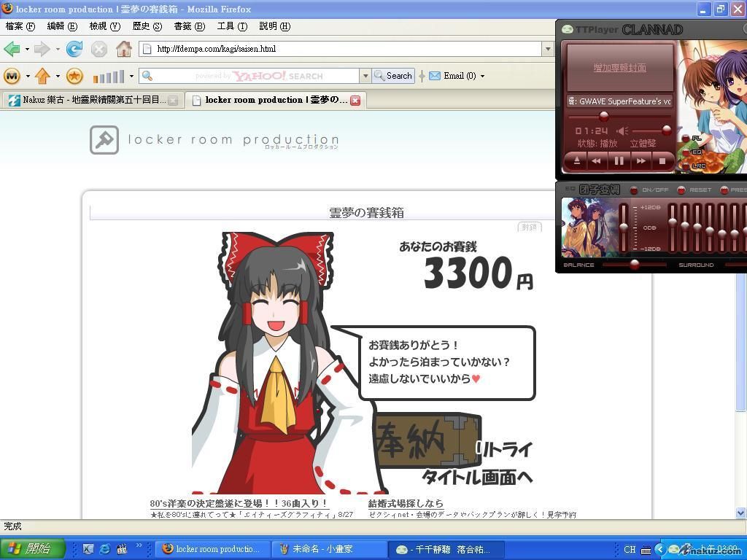Close the Nakuz 樂古 tab

click(x=173, y=101)
